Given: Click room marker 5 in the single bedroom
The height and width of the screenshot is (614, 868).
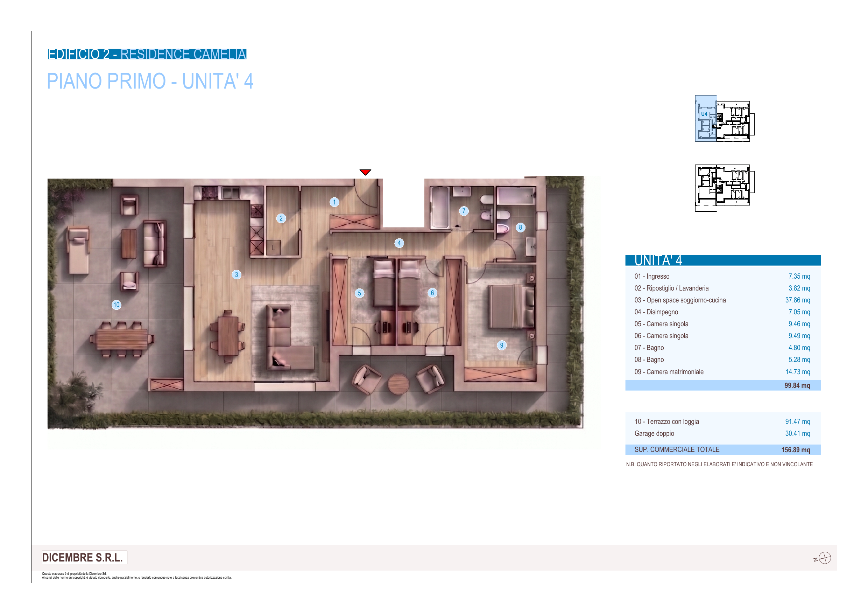Looking at the screenshot, I should point(360,293).
